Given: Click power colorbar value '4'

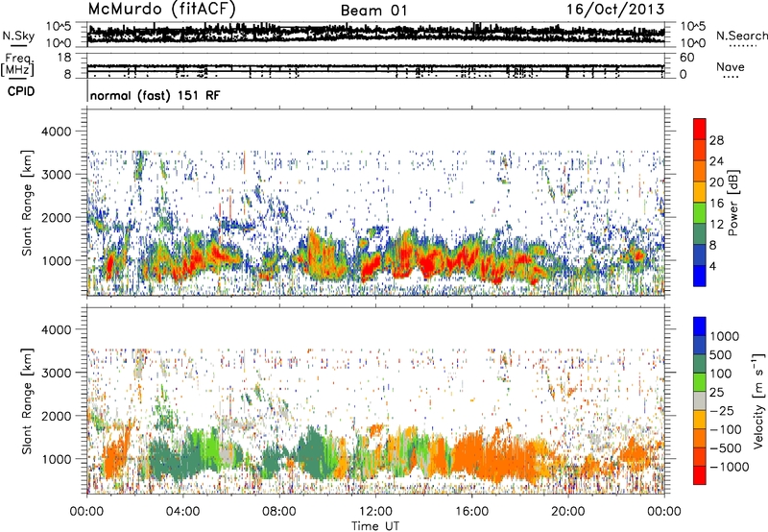Looking at the screenshot, I should click(712, 266).
